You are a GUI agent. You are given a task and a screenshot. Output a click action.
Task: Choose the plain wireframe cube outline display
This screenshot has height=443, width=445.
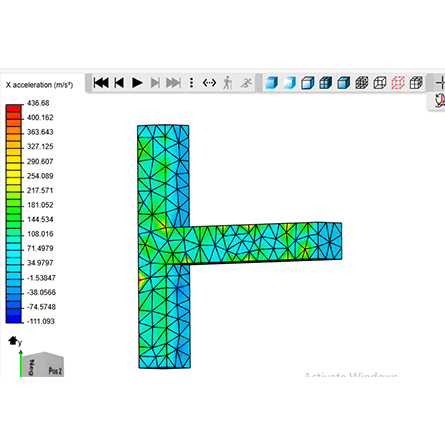click(x=380, y=83)
